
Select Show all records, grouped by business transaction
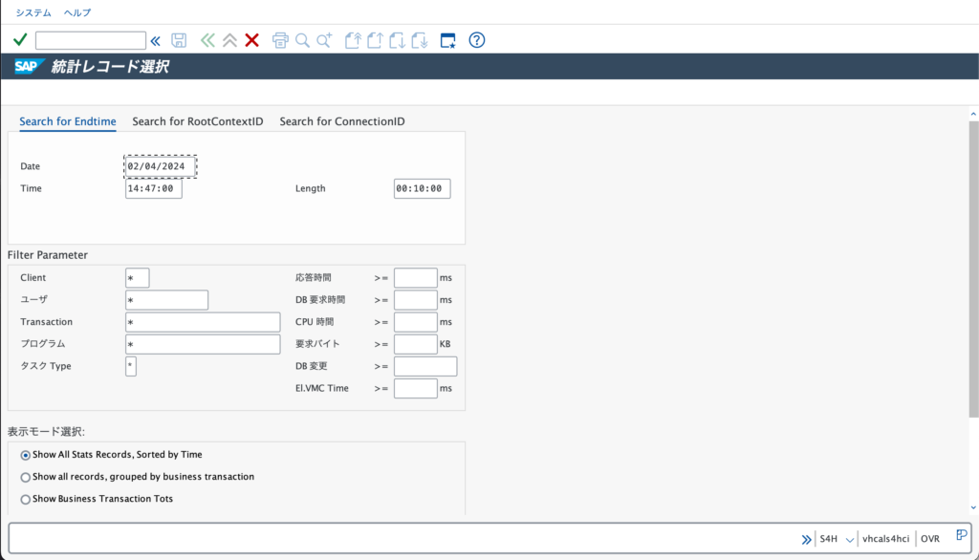tap(26, 477)
